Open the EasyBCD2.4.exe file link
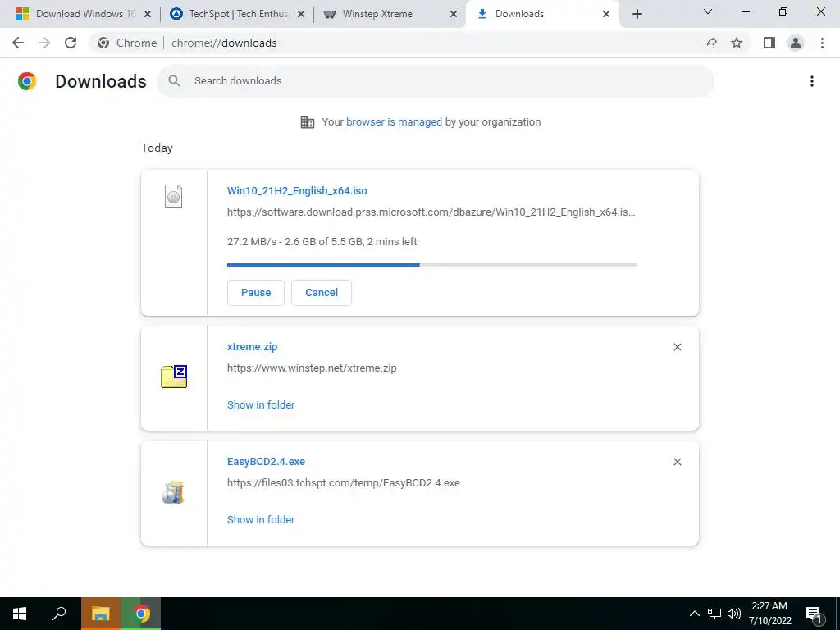The height and width of the screenshot is (630, 840). pos(266,461)
